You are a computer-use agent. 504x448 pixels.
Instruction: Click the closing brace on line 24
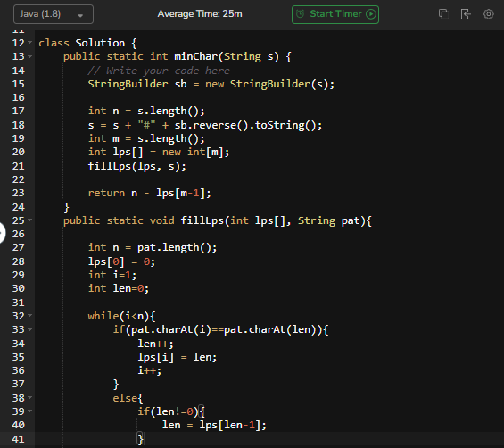tap(66, 207)
